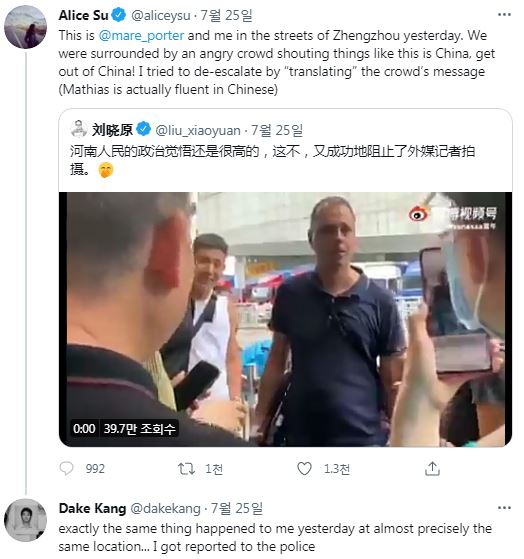Open the @mare_porter mention link
524x559 pixels.
tap(141, 36)
